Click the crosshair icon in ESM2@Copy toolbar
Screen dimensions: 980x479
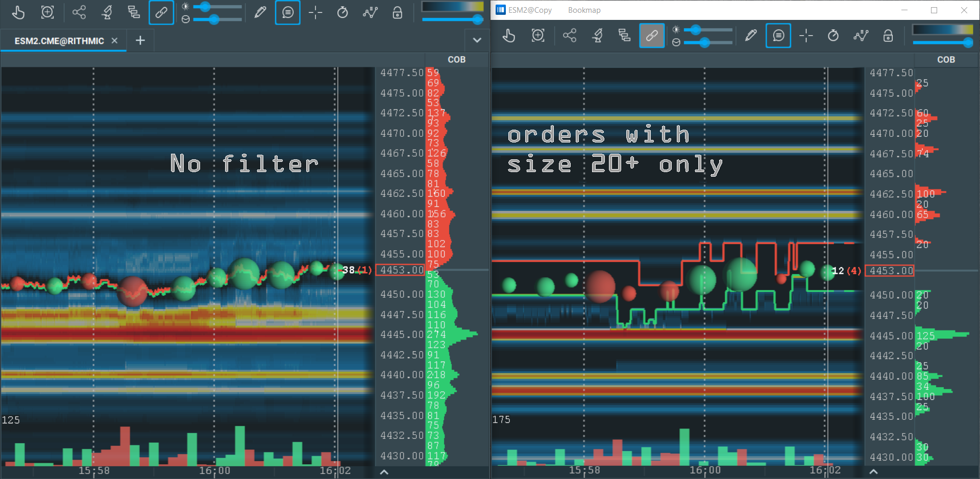point(806,35)
